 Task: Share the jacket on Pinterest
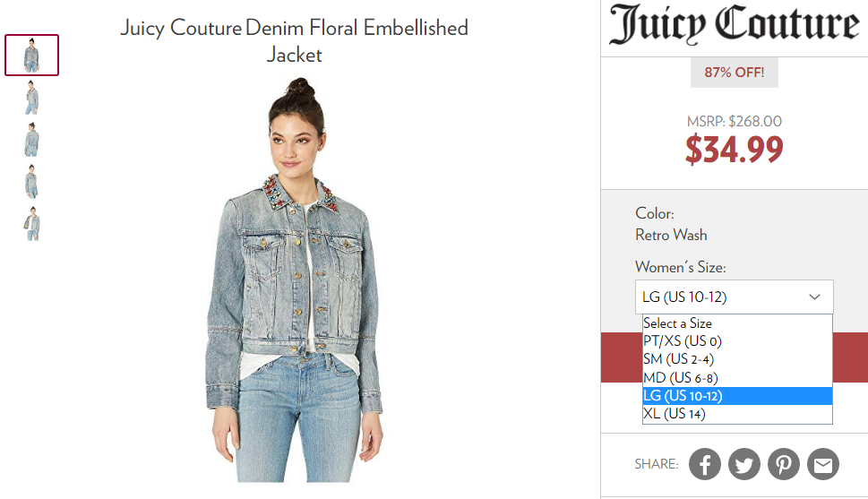(x=783, y=463)
